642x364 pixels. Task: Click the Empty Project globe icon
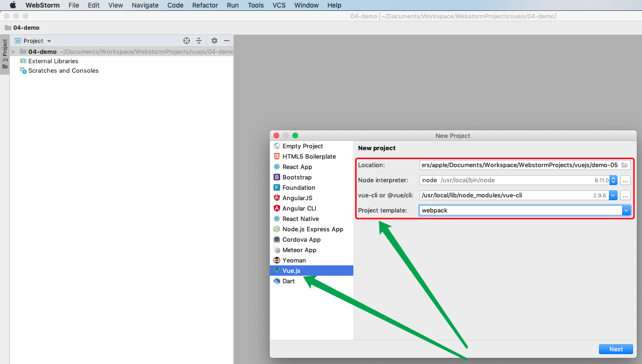pos(277,146)
